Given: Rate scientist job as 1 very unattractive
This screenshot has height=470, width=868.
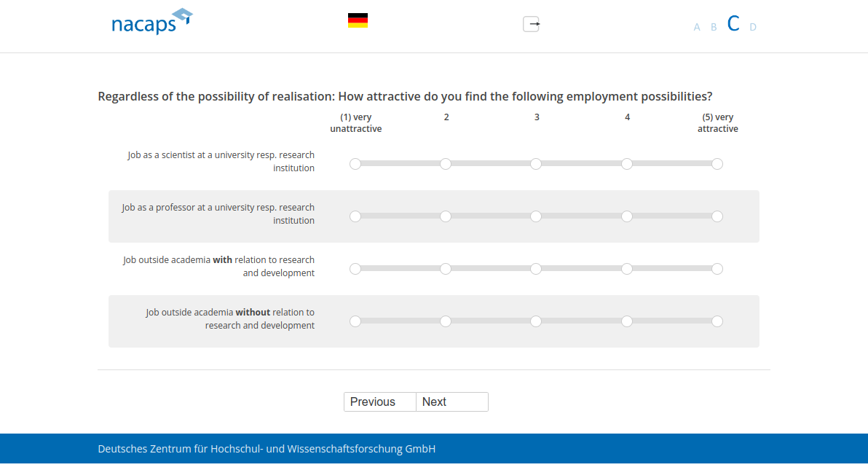Looking at the screenshot, I should pos(355,164).
